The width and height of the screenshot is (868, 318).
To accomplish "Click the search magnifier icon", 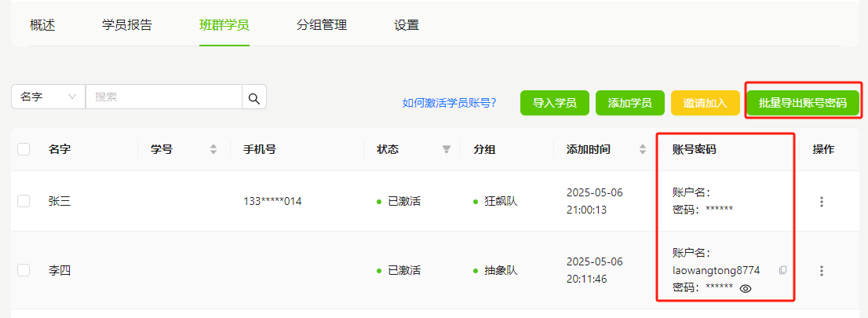I will point(254,97).
